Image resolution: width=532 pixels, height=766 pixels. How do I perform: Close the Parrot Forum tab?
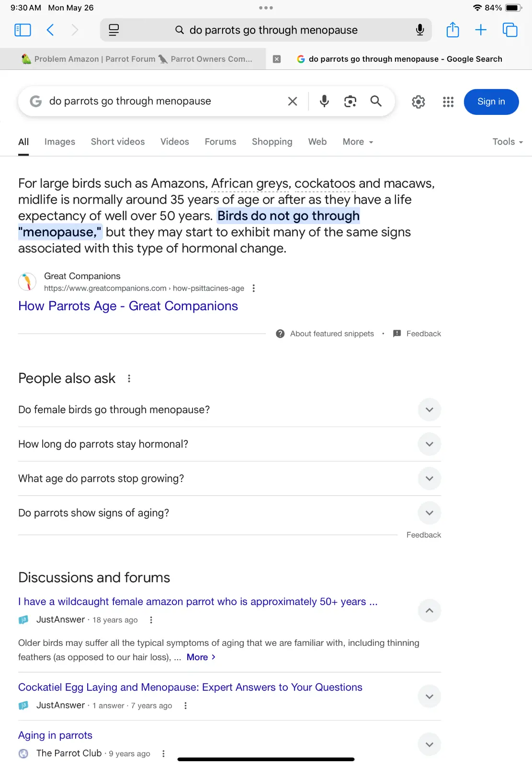click(277, 59)
